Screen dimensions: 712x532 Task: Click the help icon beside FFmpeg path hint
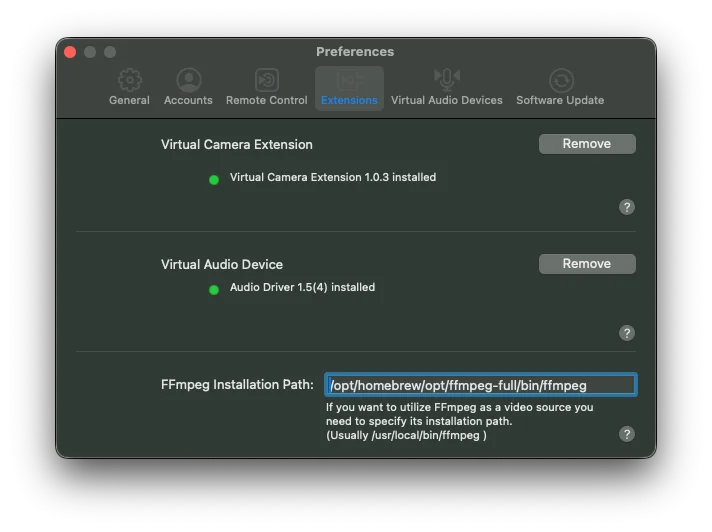[x=627, y=434]
